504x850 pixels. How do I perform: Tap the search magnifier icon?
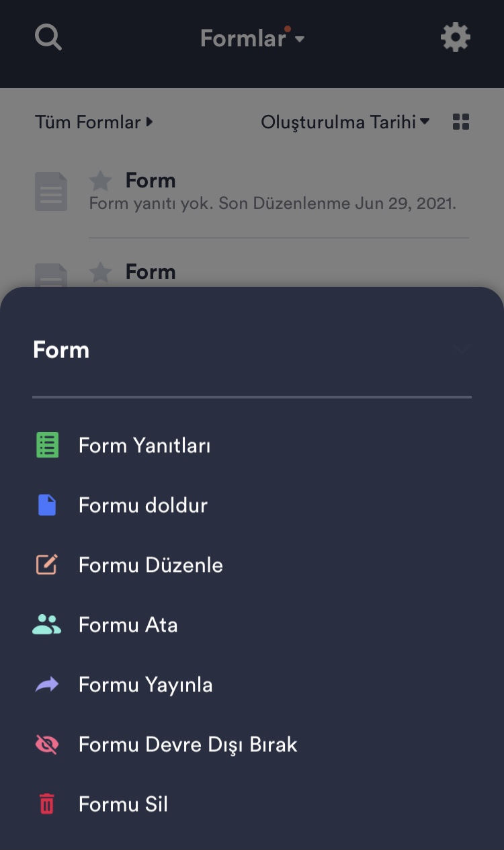[48, 37]
